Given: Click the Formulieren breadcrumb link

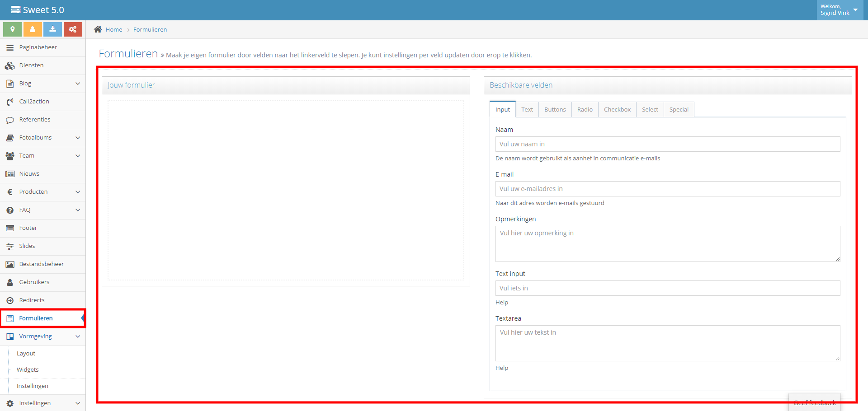Looking at the screenshot, I should 150,29.
